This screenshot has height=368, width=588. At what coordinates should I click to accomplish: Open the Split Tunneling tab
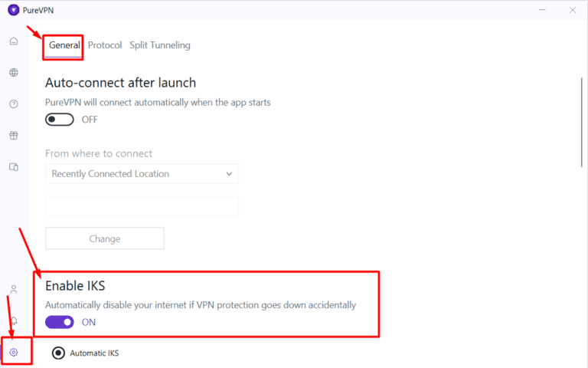tap(160, 45)
